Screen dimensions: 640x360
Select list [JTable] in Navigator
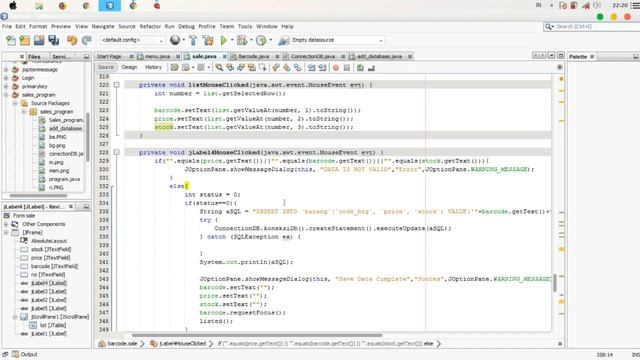coord(53,325)
